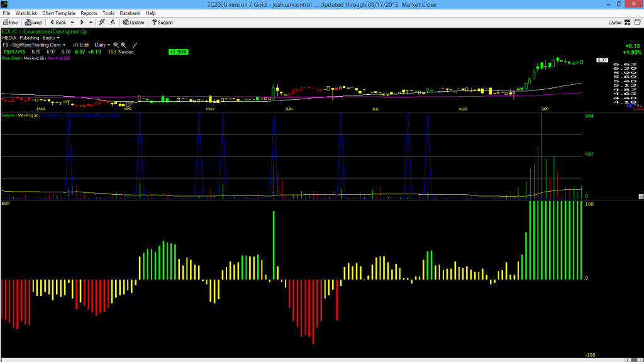Open the fx formula icon
Viewport: 644px width, 362px height.
(113, 23)
